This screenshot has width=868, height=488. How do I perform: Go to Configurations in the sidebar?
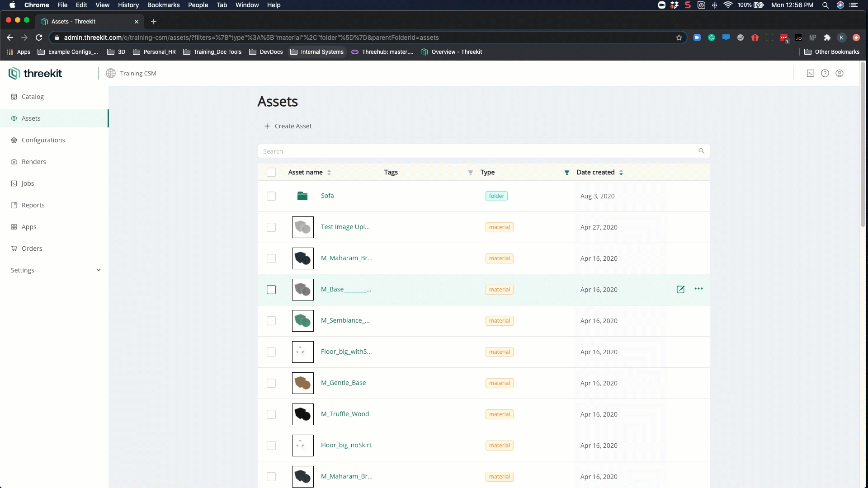pyautogui.click(x=43, y=140)
